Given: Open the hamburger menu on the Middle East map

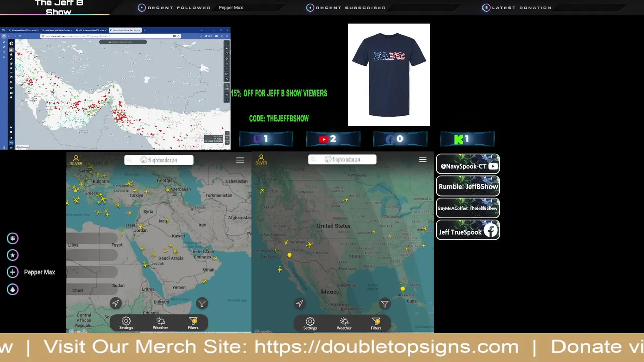Looking at the screenshot, I should coord(240,160).
